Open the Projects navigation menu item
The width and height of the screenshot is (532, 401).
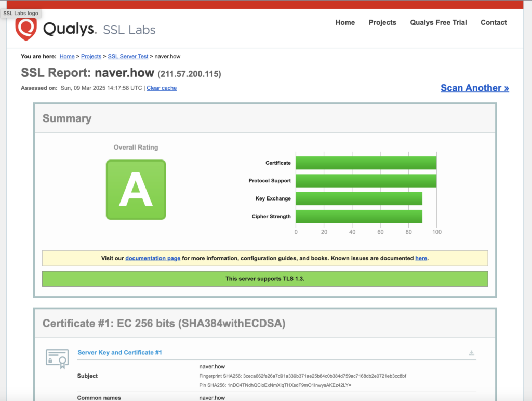pos(382,22)
